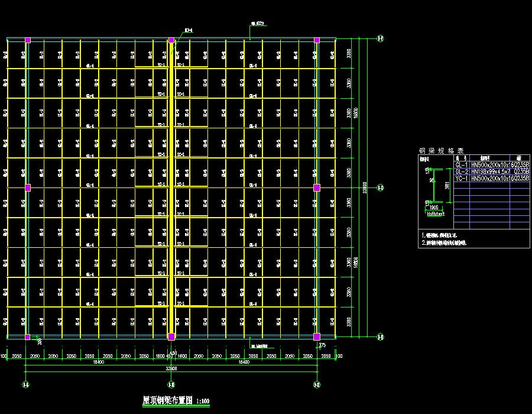This screenshot has height=414, width=532.
Task: Select the left 18400 horizontal dimension
Action: pyautogui.click(x=98, y=361)
